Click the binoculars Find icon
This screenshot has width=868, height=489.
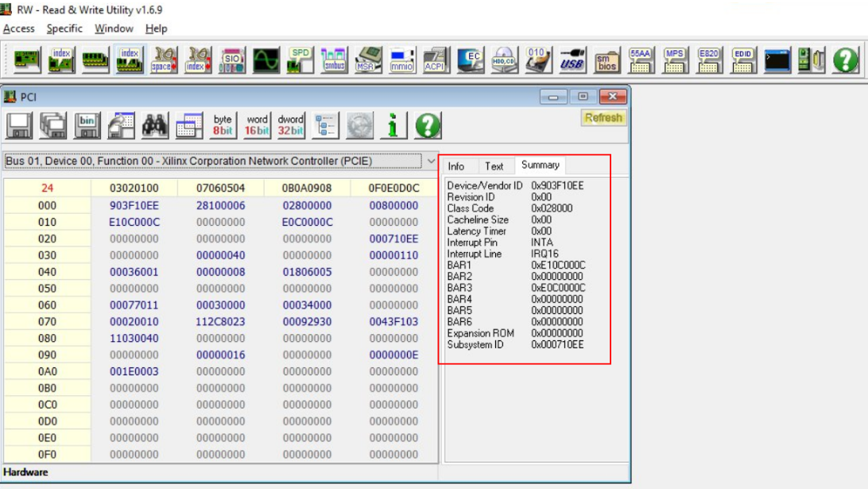tap(155, 125)
